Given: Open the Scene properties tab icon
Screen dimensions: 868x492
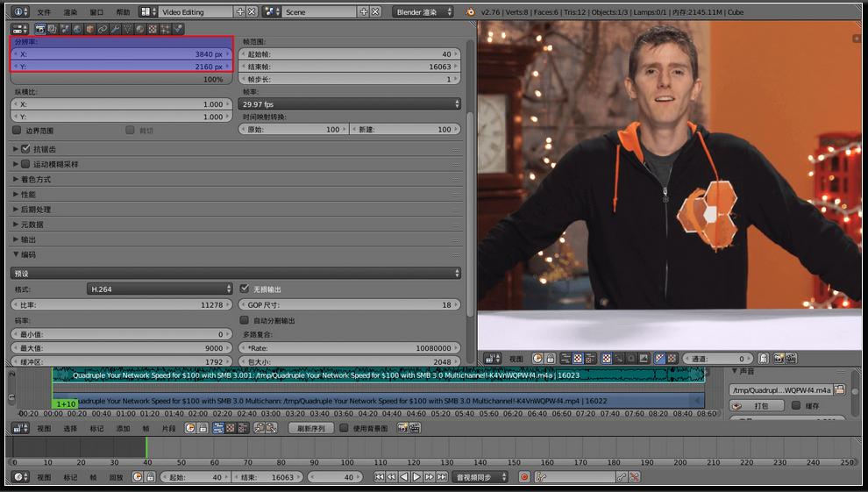Looking at the screenshot, I should (65, 29).
